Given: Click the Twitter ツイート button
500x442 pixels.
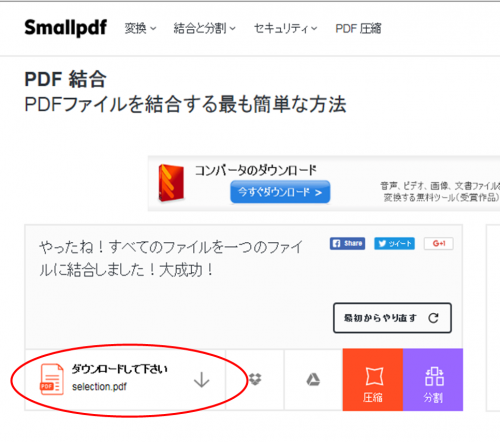Looking at the screenshot, I should (394, 244).
